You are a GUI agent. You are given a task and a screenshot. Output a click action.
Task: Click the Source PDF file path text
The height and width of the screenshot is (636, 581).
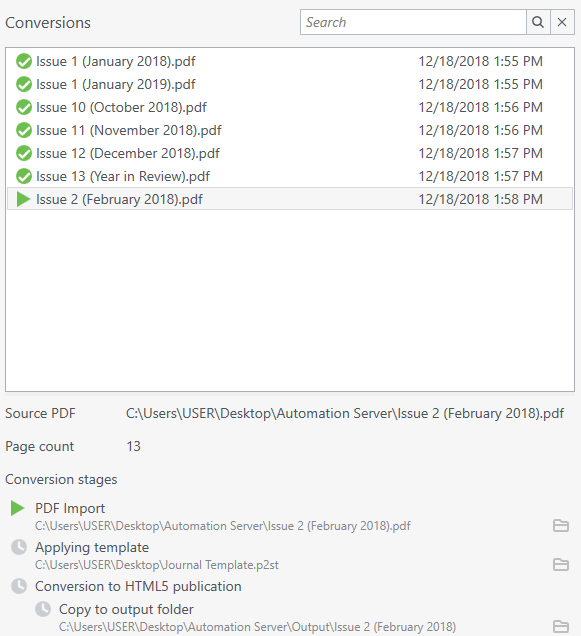[x=345, y=413]
